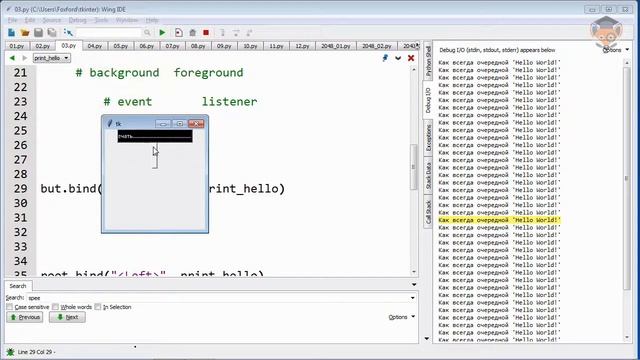Select the Python Shell vertical tab
This screenshot has height=360, width=640.
click(x=428, y=61)
